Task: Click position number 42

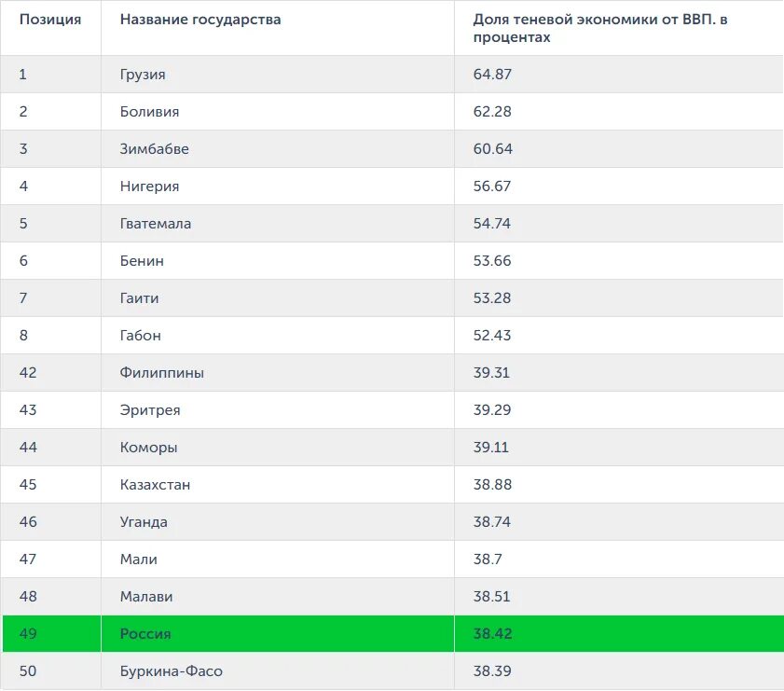Action: (x=28, y=372)
